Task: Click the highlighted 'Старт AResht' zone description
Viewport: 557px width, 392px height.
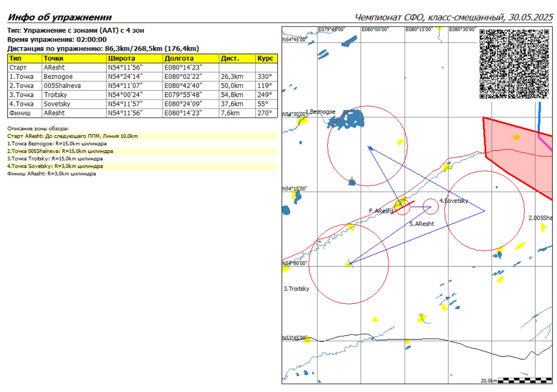Action: [73, 136]
